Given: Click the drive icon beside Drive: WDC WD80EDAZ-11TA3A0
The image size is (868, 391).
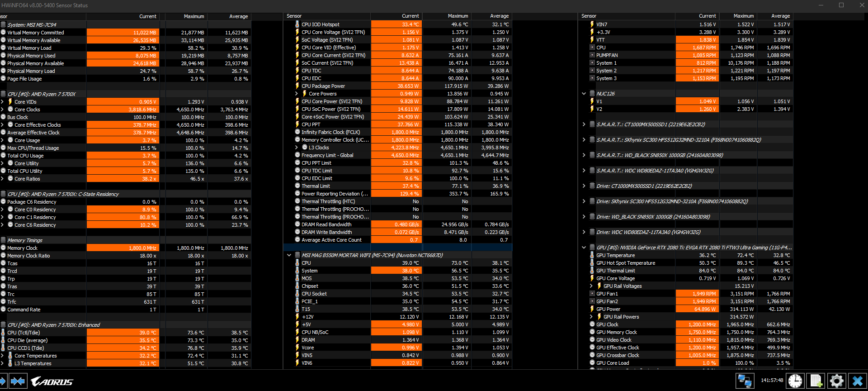Looking at the screenshot, I should 592,232.
